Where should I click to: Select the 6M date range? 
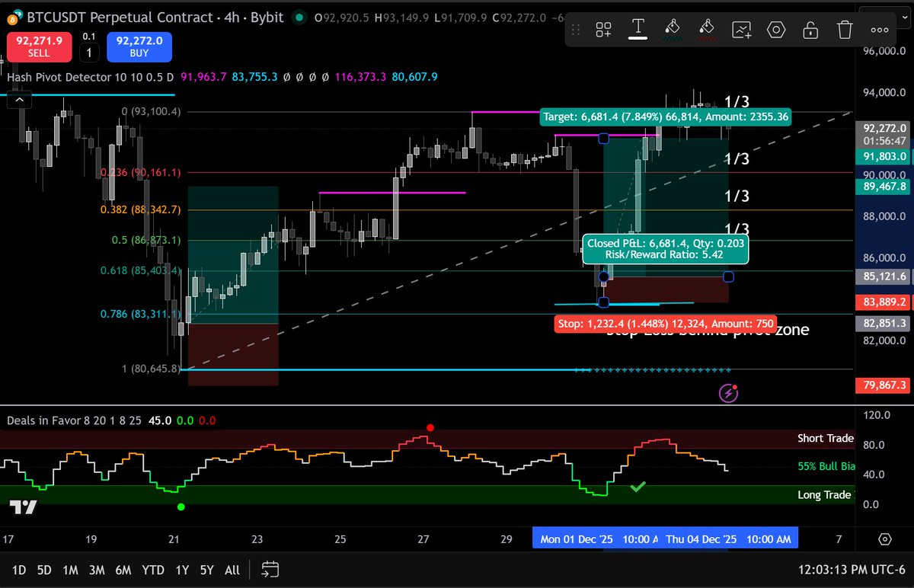123,570
